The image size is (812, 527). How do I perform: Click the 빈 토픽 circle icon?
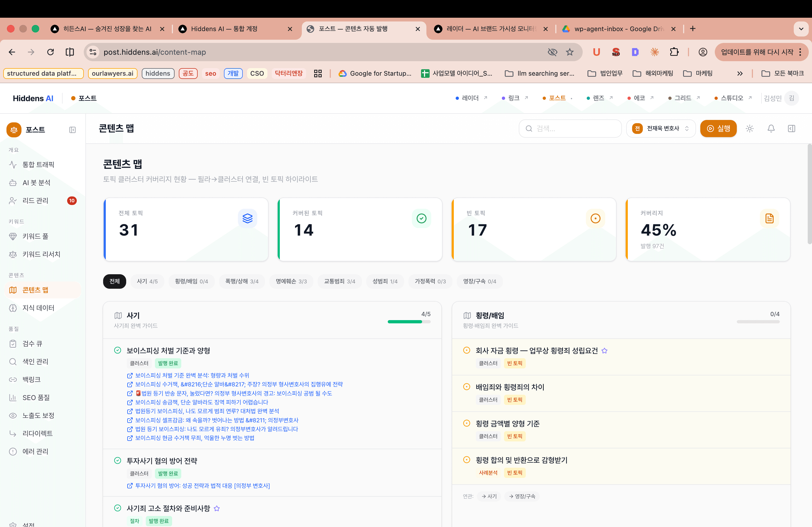coord(595,218)
